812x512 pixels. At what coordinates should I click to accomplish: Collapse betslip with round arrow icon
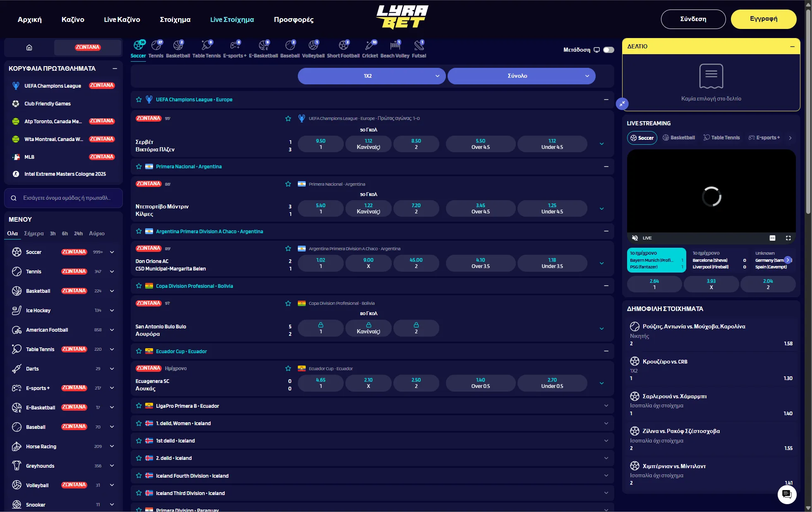(622, 103)
